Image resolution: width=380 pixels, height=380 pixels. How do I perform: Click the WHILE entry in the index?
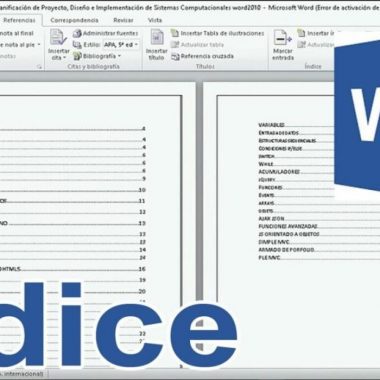[266, 164]
